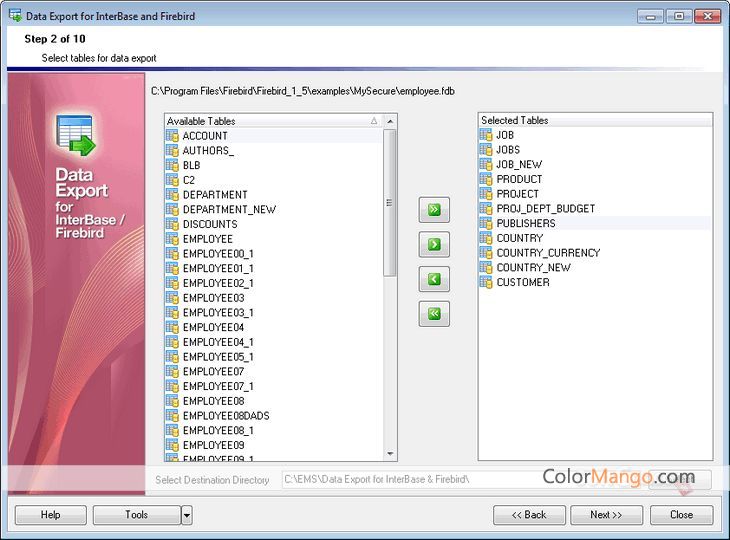Click the move all tables right button
Image resolution: width=730 pixels, height=540 pixels.
pyautogui.click(x=434, y=210)
